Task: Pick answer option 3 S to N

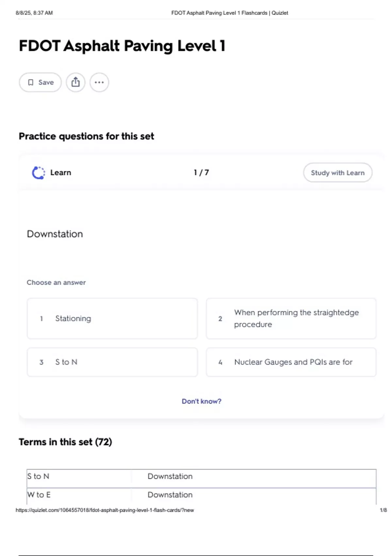Action: [112, 362]
